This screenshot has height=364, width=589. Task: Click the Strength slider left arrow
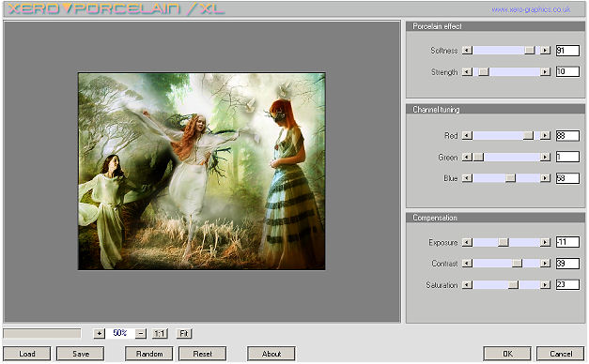467,71
